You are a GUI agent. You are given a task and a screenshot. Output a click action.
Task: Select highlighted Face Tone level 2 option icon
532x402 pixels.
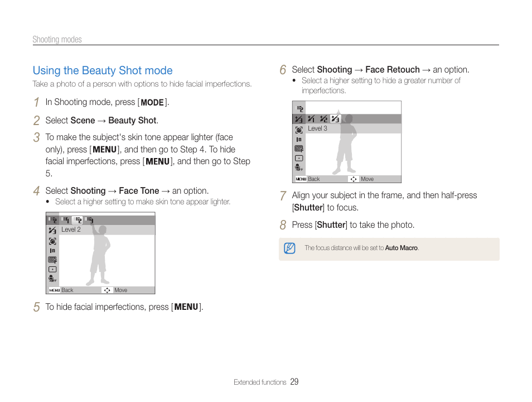78,220
